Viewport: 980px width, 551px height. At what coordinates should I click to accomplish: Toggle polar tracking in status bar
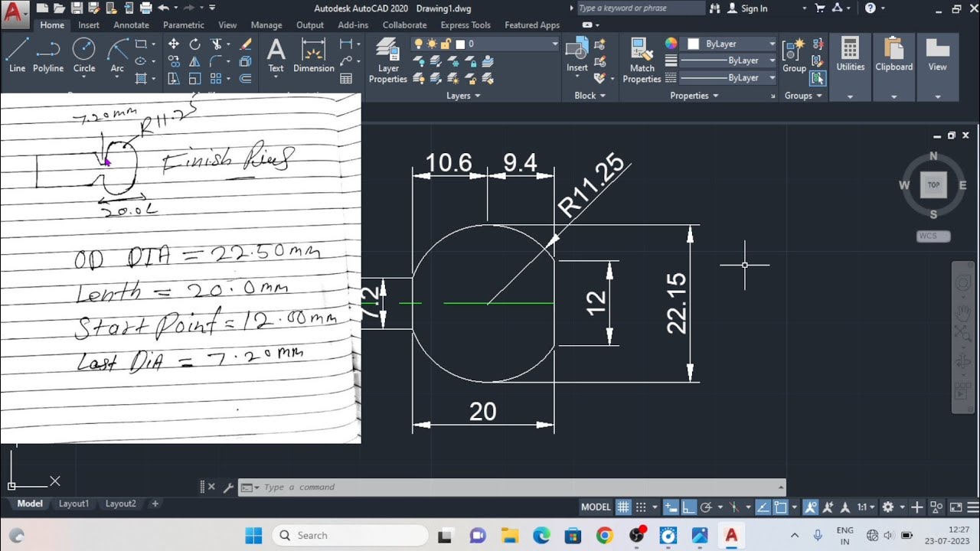pos(707,507)
